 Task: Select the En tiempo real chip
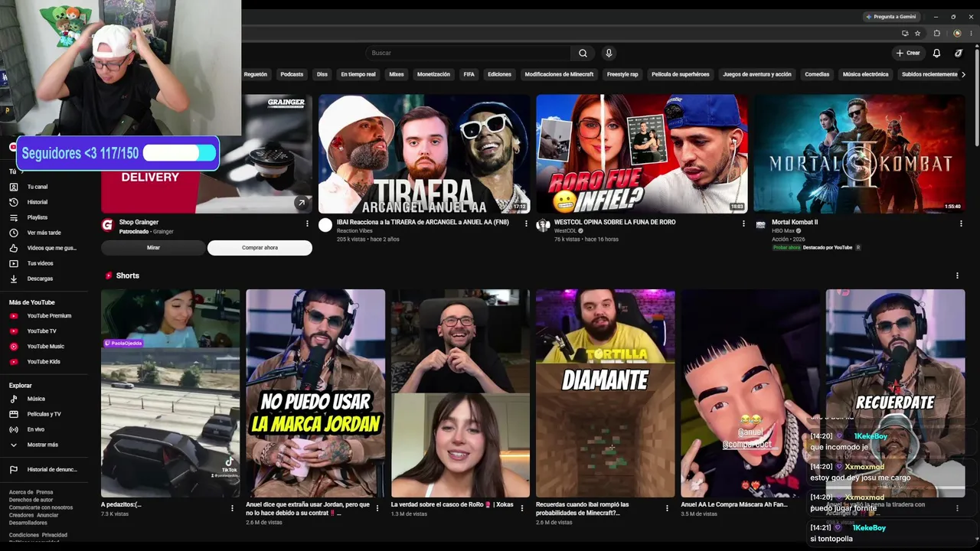(x=358, y=74)
